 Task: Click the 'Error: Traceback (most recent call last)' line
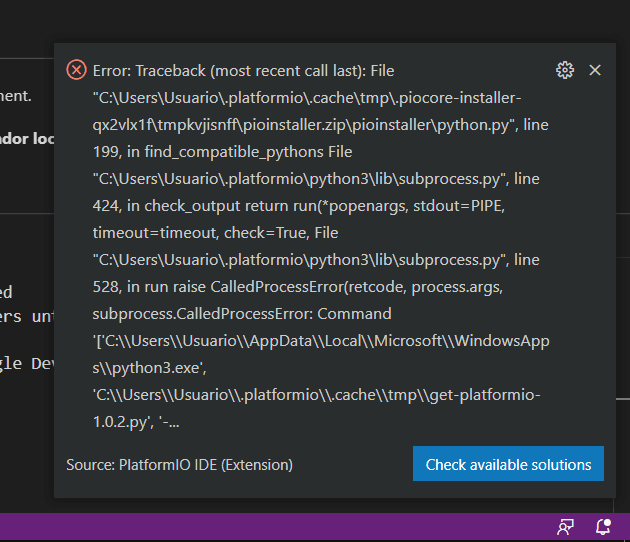pyautogui.click(x=243, y=71)
